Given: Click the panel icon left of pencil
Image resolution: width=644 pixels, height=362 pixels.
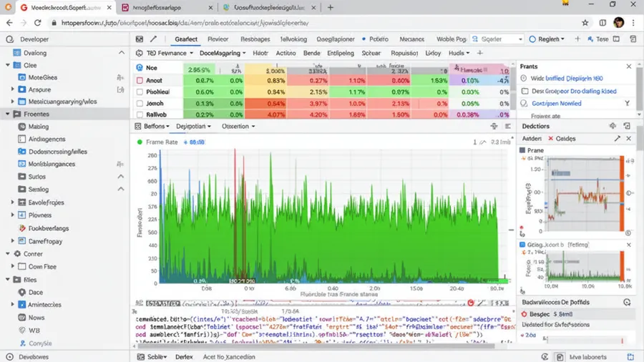Looking at the screenshot, I should tap(140, 39).
